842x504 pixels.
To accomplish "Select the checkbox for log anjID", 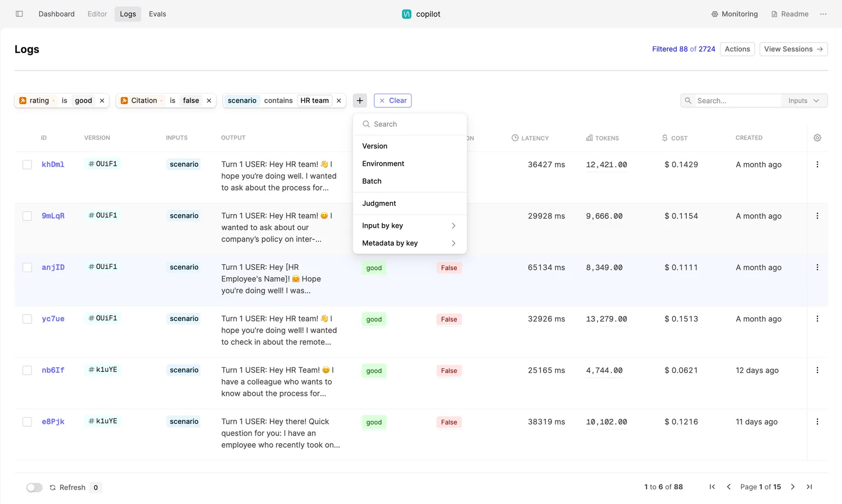I will tap(27, 268).
